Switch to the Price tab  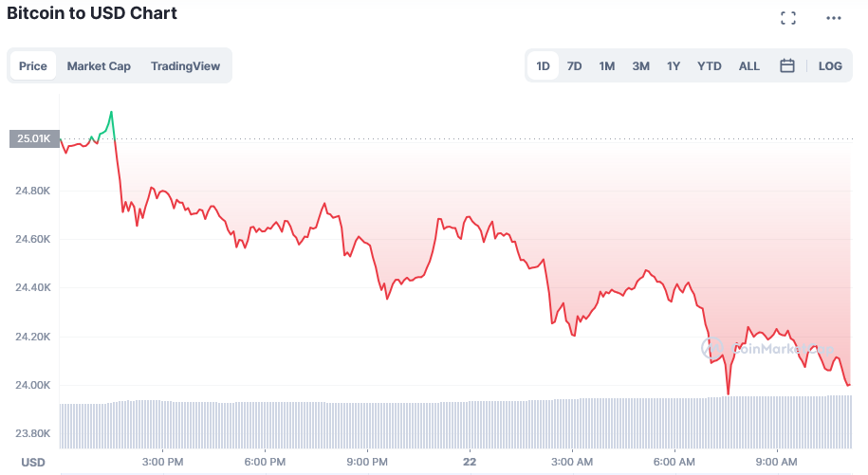(x=32, y=65)
